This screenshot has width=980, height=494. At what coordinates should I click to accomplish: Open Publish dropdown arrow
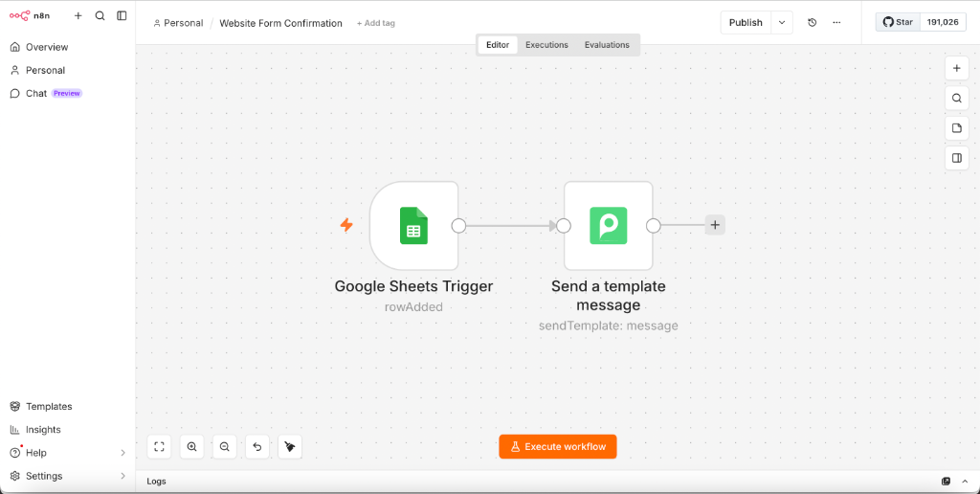(x=782, y=23)
